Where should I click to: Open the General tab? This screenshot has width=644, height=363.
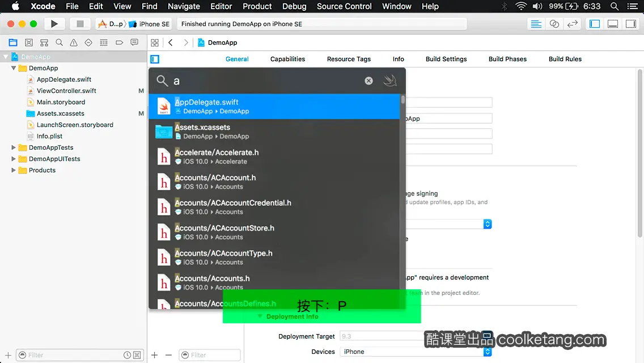pos(237,59)
